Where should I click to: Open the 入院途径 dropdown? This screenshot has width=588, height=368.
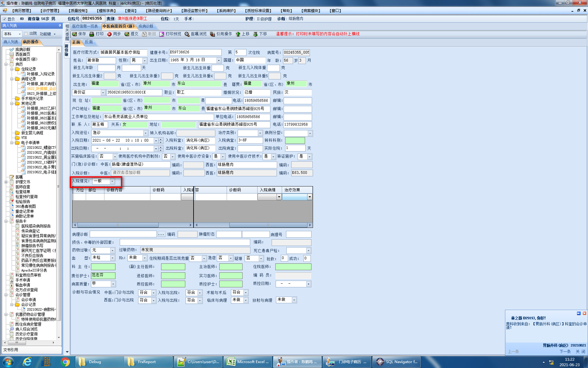tap(145, 133)
